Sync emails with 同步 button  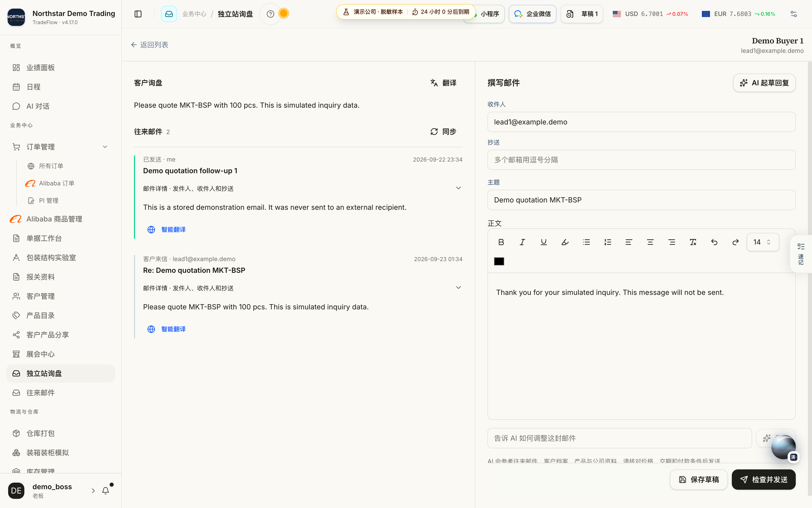[443, 132]
